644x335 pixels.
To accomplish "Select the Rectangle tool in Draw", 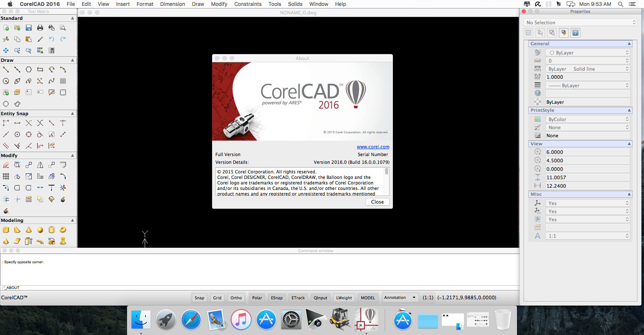I will pos(40,70).
